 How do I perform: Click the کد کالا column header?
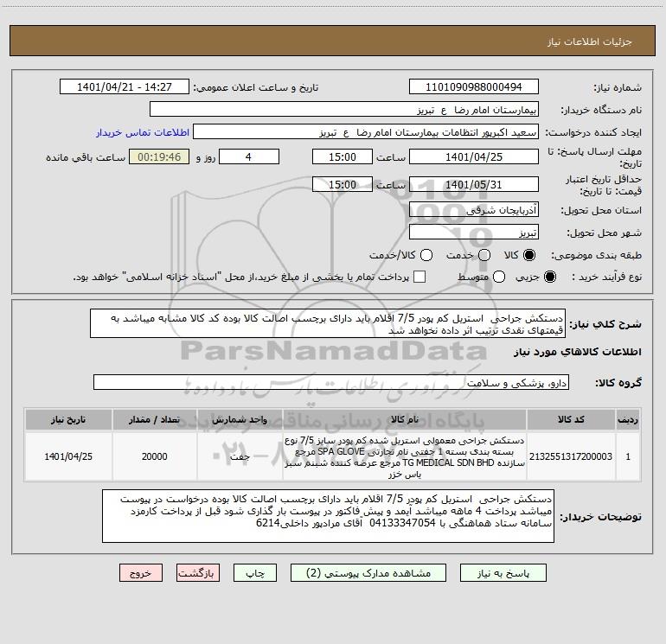click(571, 419)
